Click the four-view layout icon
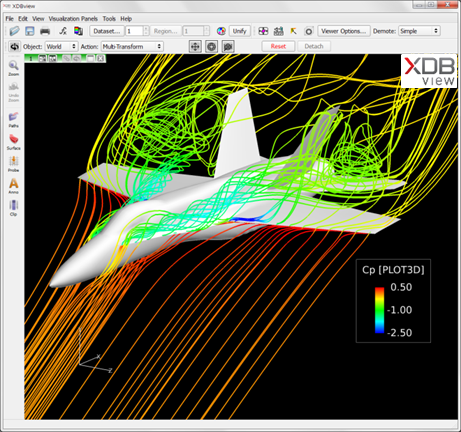461x432 pixels. 263,31
